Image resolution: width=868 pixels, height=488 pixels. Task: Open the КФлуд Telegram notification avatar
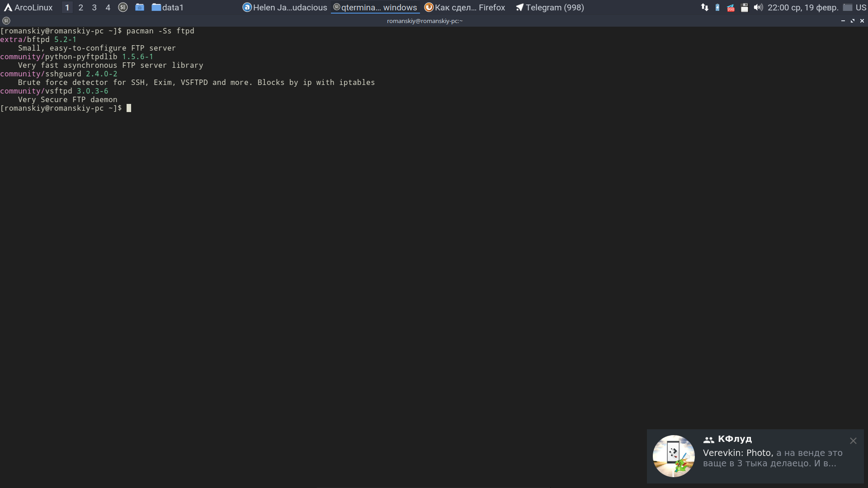(x=674, y=456)
